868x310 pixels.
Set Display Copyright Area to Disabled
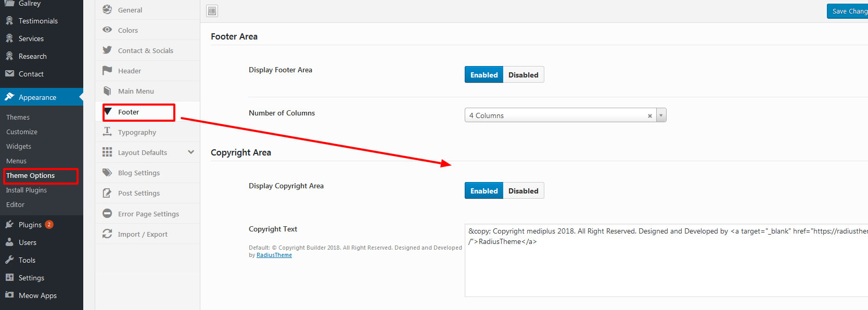pyautogui.click(x=524, y=190)
